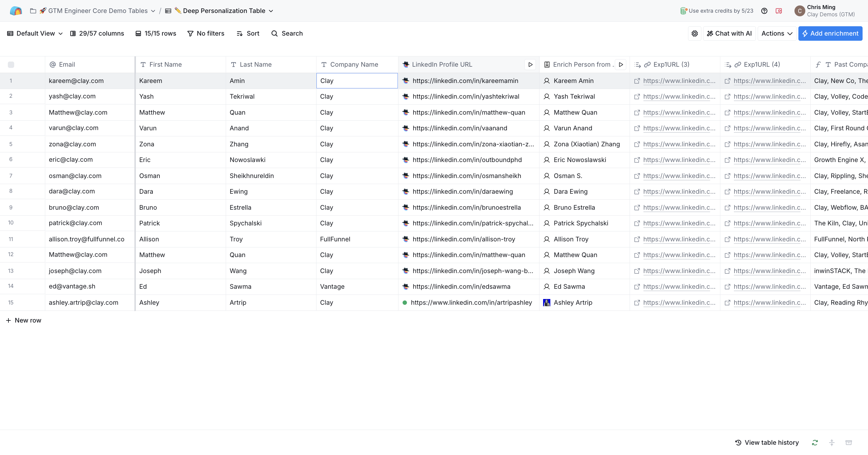The height and width of the screenshot is (455, 868).
Task: Open the Default View dropdown
Action: coord(34,33)
